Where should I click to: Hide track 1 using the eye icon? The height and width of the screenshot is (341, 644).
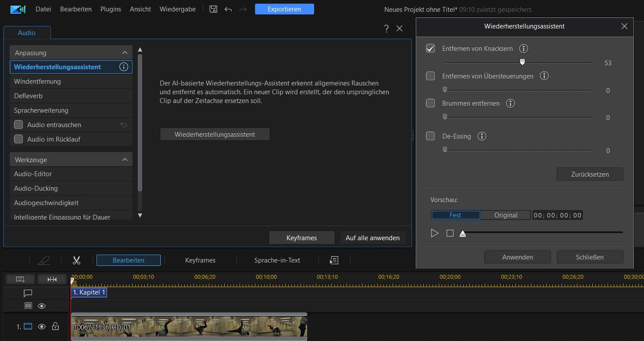click(42, 327)
